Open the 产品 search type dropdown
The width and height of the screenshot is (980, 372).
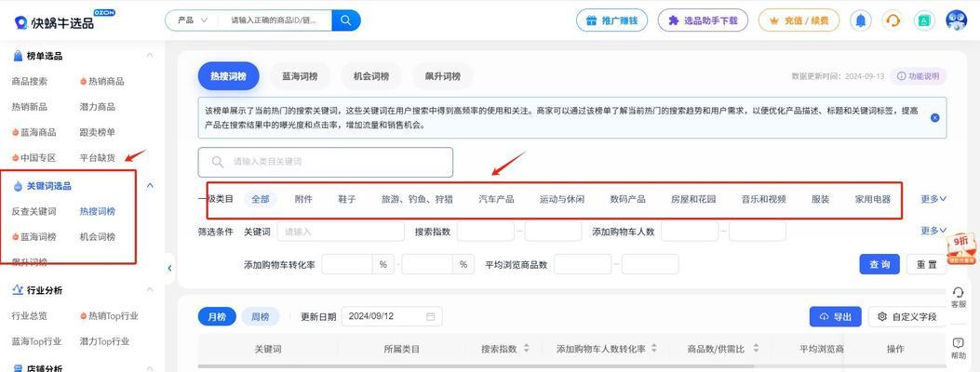193,20
